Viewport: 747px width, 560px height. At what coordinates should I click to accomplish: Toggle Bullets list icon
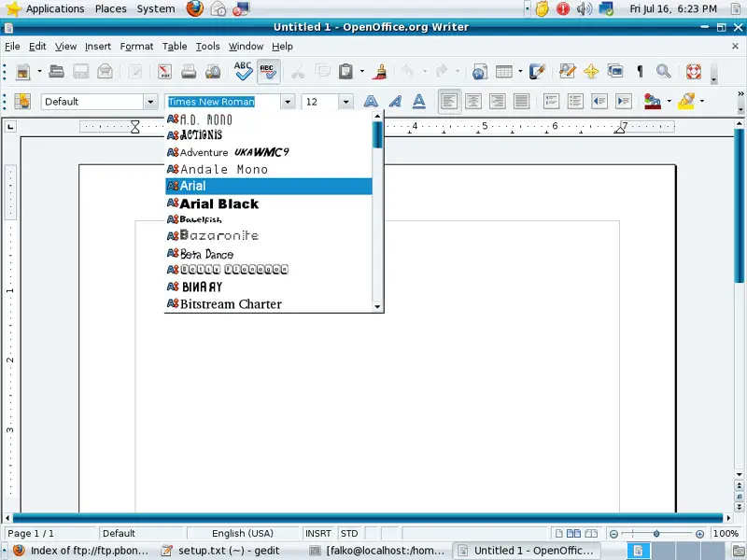click(x=575, y=101)
